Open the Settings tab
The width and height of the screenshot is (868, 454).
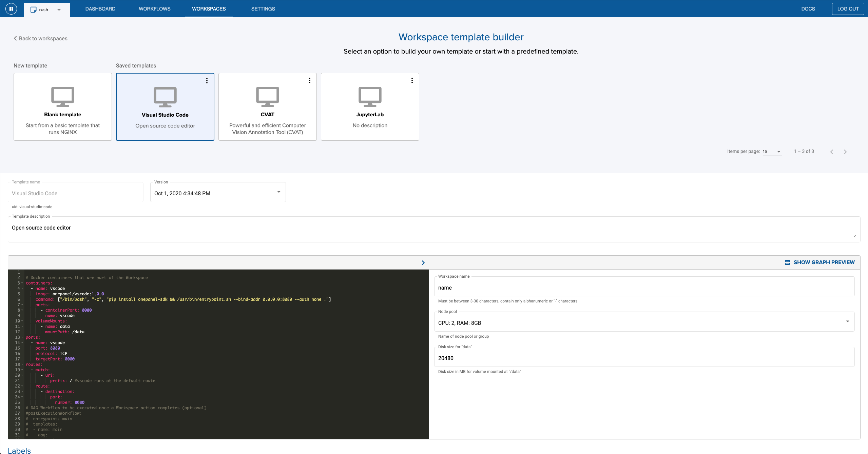[x=263, y=9]
